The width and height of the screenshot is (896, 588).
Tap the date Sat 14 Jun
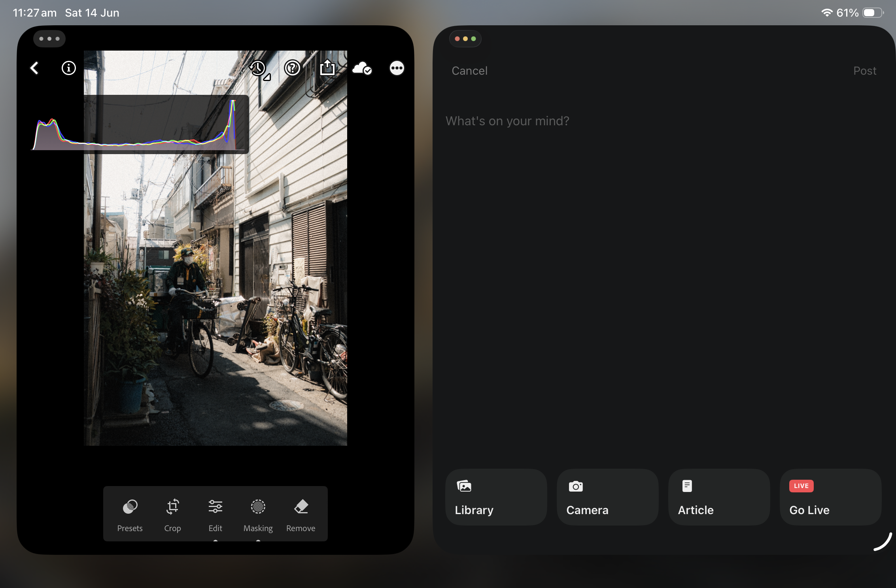click(x=92, y=13)
